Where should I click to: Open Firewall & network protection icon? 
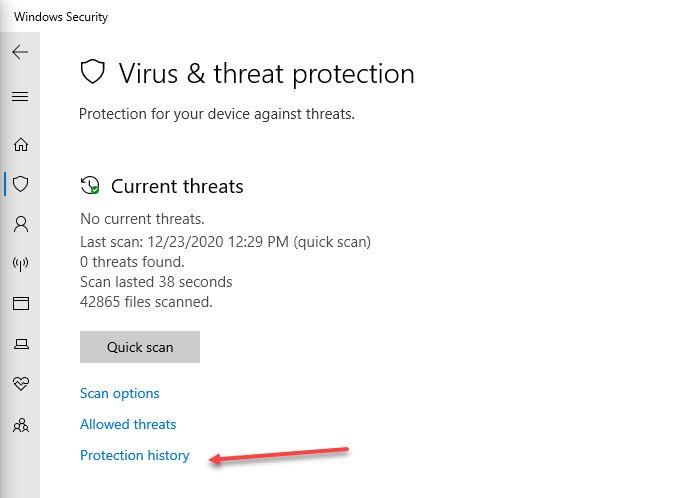(x=20, y=264)
